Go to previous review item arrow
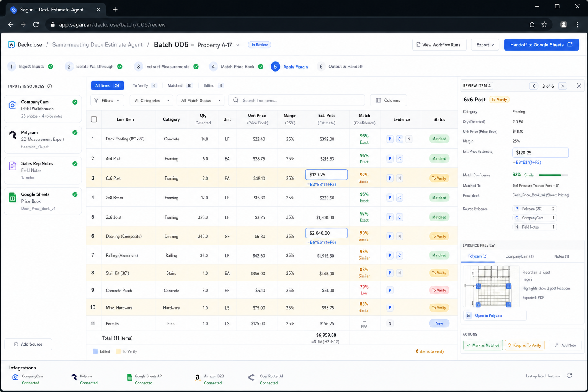The height and width of the screenshot is (392, 588). 534,86
